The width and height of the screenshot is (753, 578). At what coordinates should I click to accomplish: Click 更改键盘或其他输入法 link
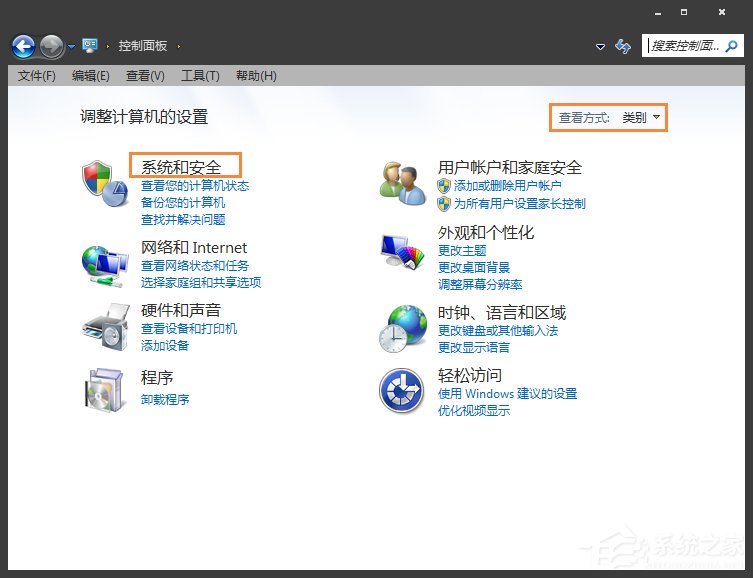(498, 331)
